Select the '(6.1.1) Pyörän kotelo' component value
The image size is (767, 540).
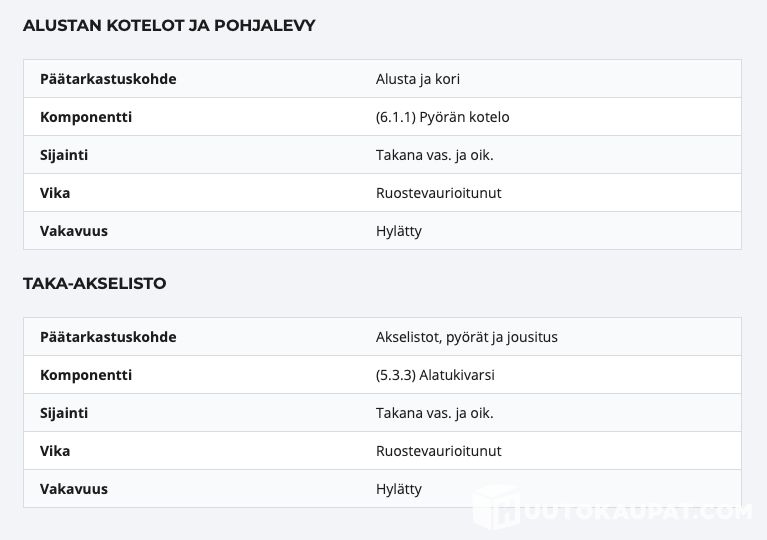[443, 117]
